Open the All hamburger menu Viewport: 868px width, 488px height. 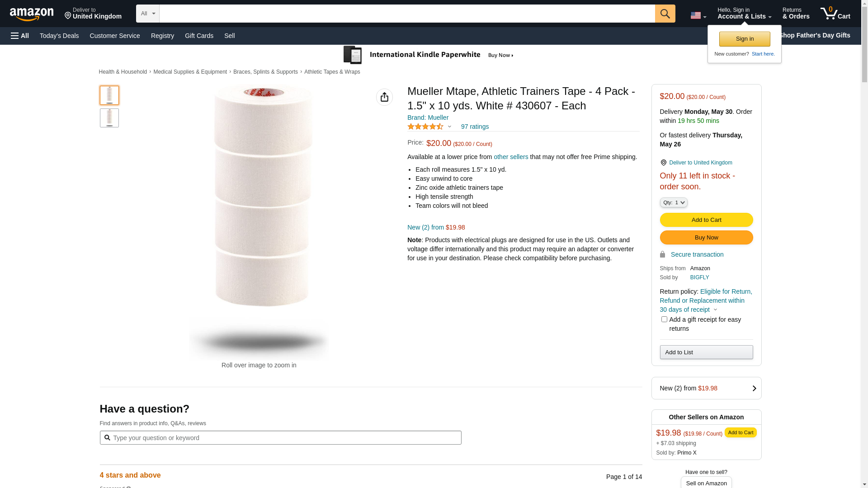(x=20, y=36)
